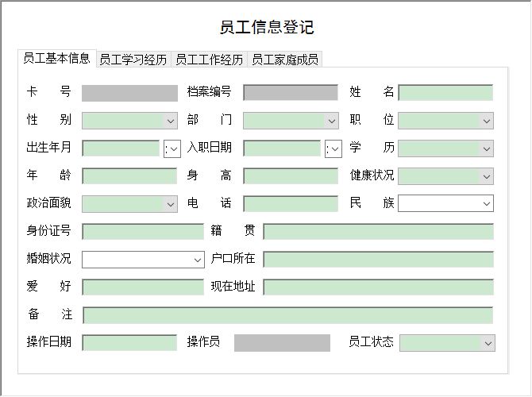Open the 婚姻状况 dropdown
This screenshot has width=532, height=397.
pyautogui.click(x=198, y=260)
